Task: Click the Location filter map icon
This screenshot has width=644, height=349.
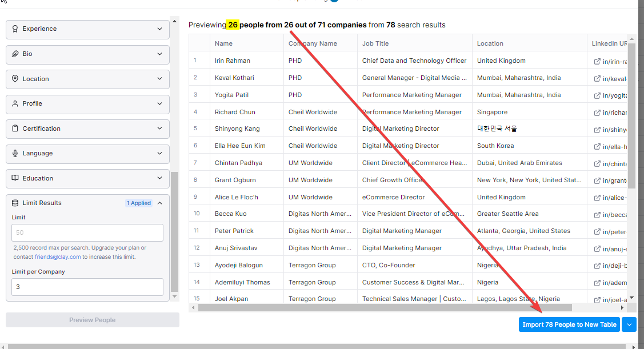Action: 15,79
